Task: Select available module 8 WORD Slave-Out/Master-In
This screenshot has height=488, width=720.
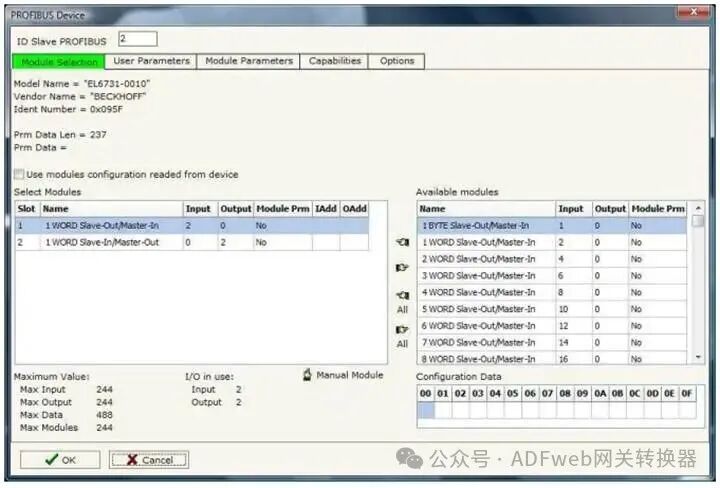Action: click(x=552, y=358)
